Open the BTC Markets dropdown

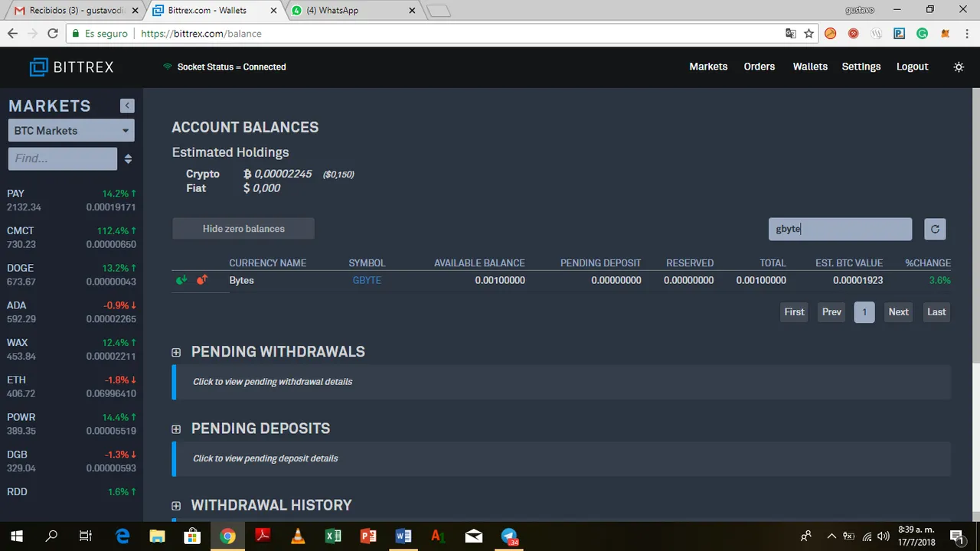pyautogui.click(x=71, y=130)
